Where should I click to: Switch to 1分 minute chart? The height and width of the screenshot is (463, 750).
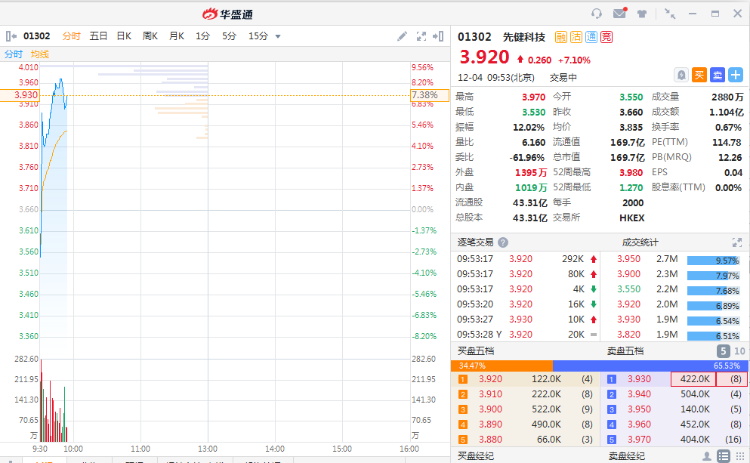(202, 36)
